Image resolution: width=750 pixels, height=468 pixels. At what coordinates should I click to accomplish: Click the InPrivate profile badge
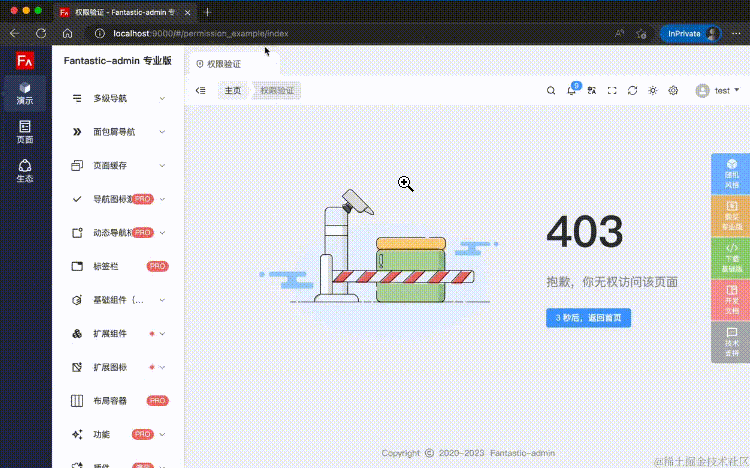691,33
